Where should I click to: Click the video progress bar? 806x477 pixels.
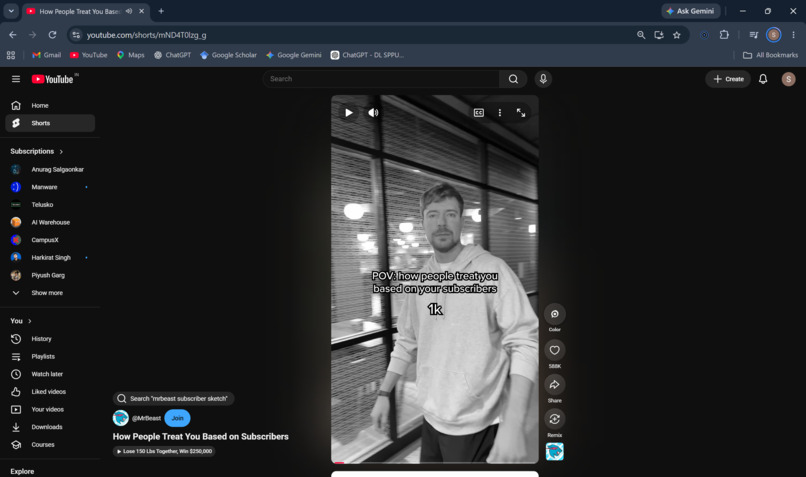point(435,463)
